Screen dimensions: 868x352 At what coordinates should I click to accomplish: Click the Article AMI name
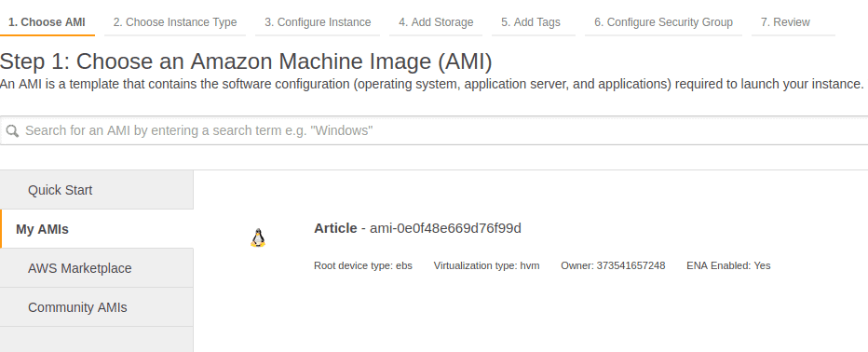point(335,228)
